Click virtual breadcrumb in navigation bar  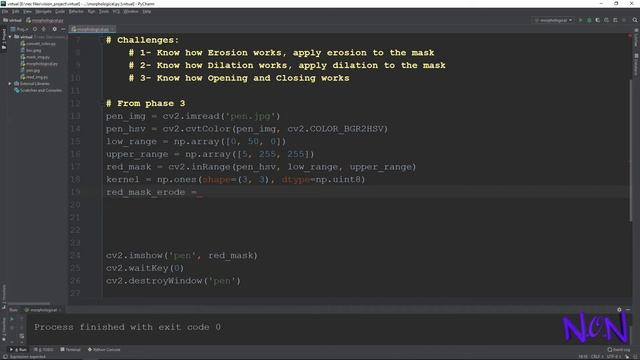12,20
